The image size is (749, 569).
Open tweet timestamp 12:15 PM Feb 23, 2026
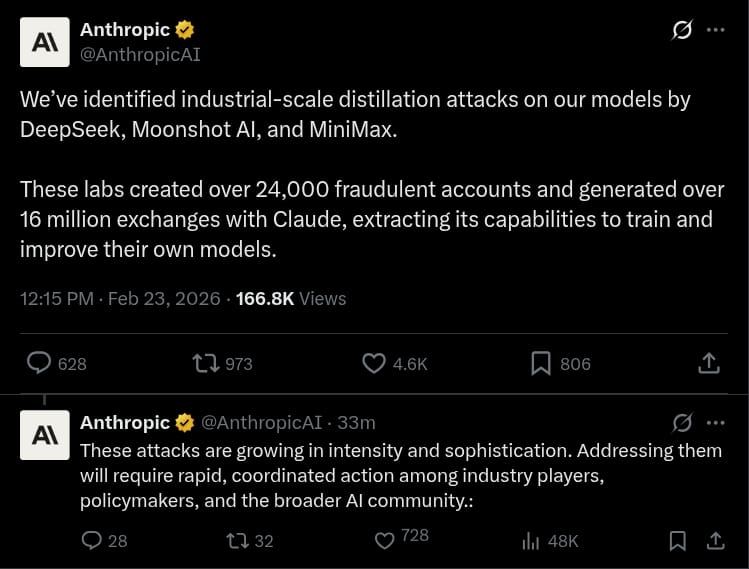[x=122, y=298]
